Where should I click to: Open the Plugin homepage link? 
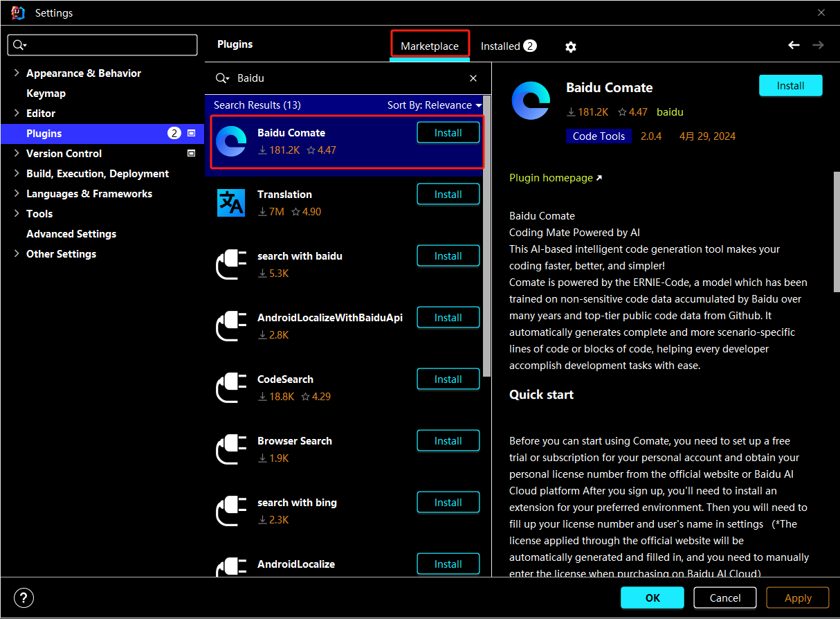[x=556, y=178]
